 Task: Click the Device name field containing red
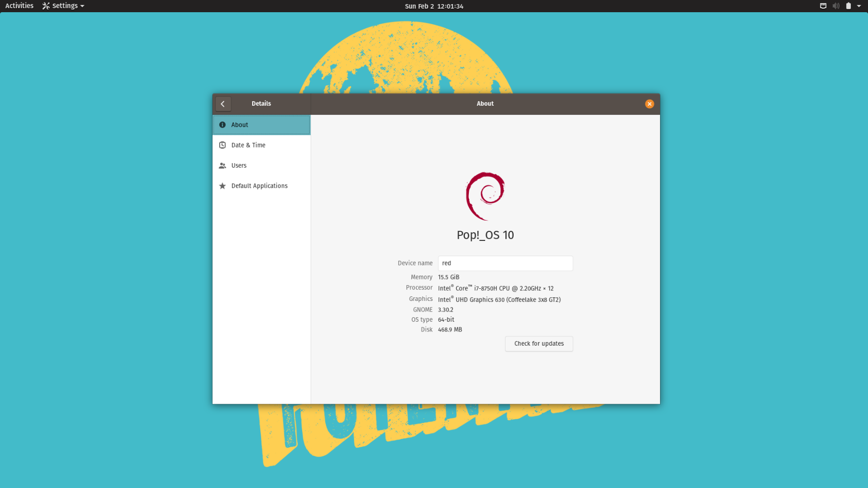505,263
